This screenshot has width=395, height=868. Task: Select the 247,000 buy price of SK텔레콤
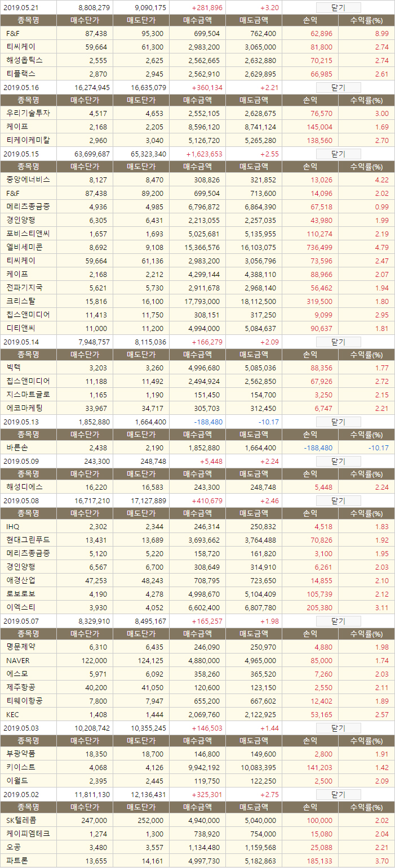(94, 820)
